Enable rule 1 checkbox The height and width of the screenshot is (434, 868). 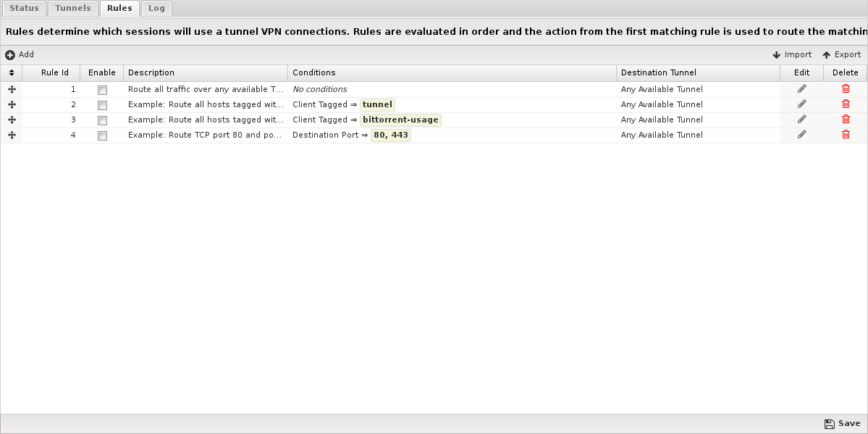(x=102, y=90)
